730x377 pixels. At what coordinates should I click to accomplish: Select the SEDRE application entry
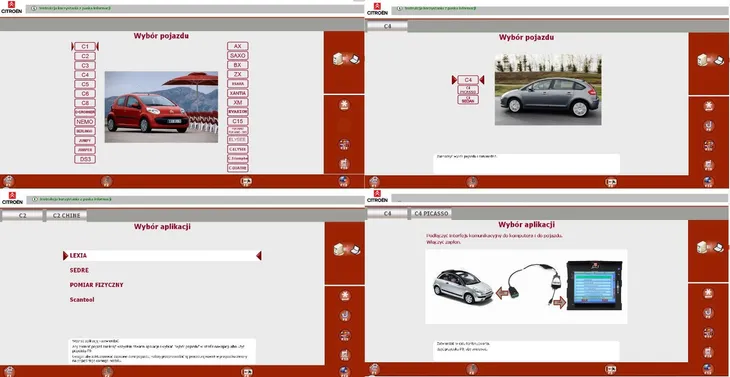(x=79, y=270)
